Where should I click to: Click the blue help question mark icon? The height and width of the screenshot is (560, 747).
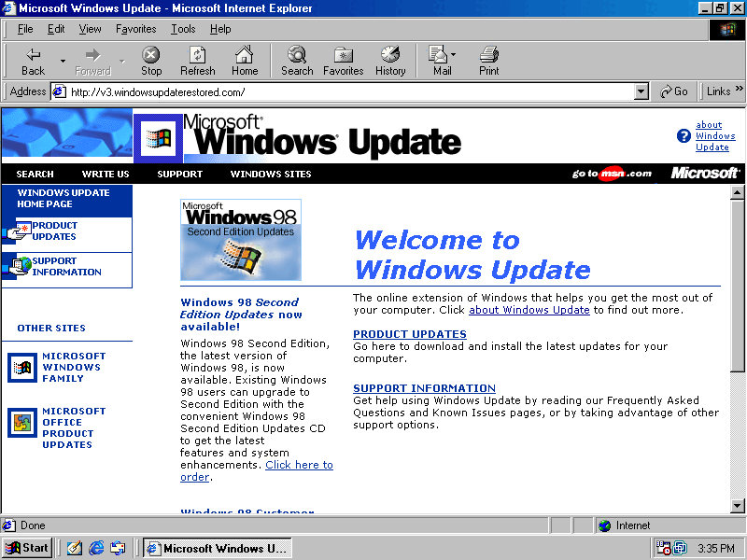684,136
